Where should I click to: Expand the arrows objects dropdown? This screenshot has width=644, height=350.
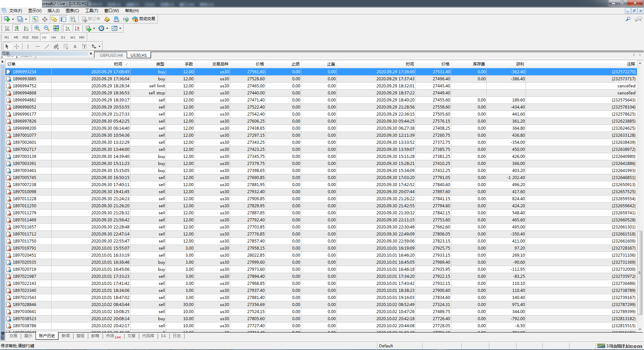click(x=99, y=46)
